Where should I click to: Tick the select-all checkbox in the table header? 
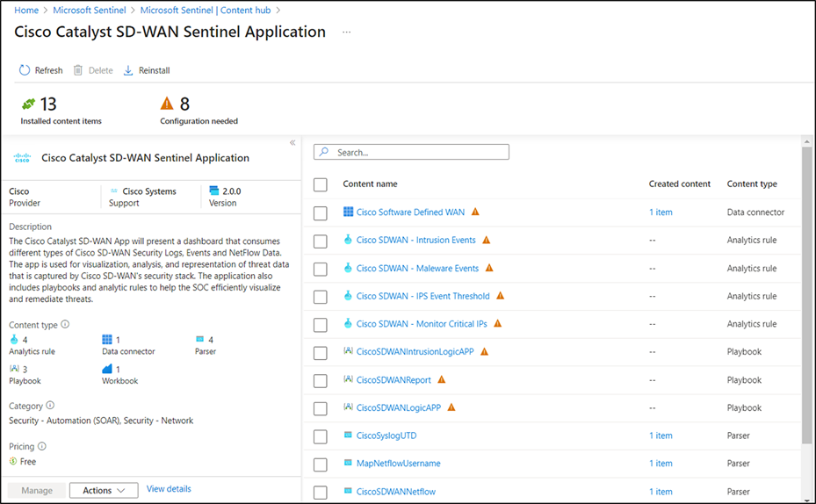pos(321,184)
